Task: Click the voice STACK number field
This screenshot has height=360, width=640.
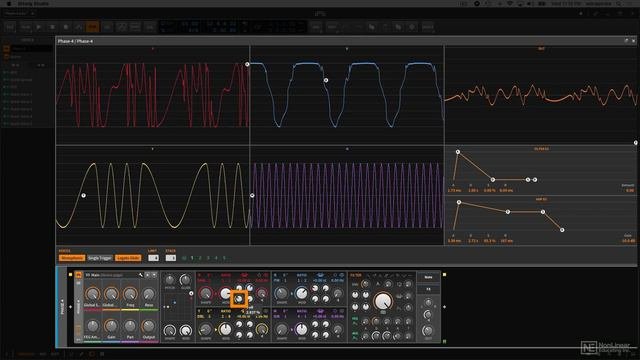Action: tap(171, 258)
